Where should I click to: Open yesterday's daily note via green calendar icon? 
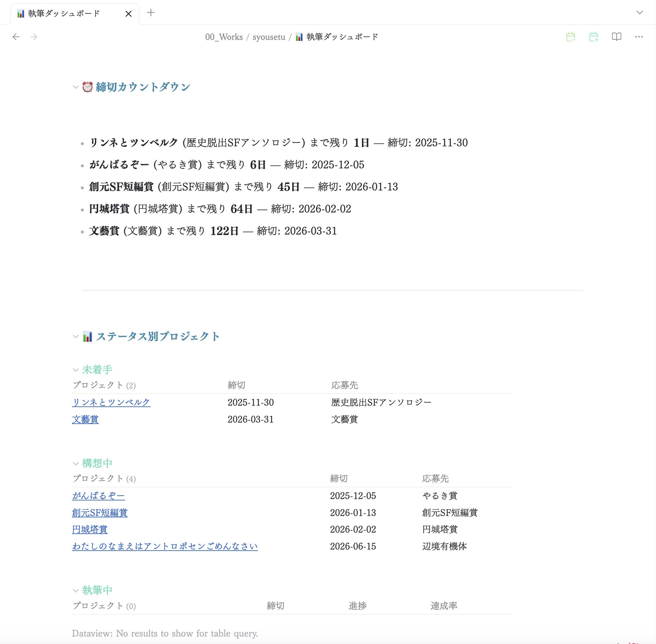pos(571,37)
